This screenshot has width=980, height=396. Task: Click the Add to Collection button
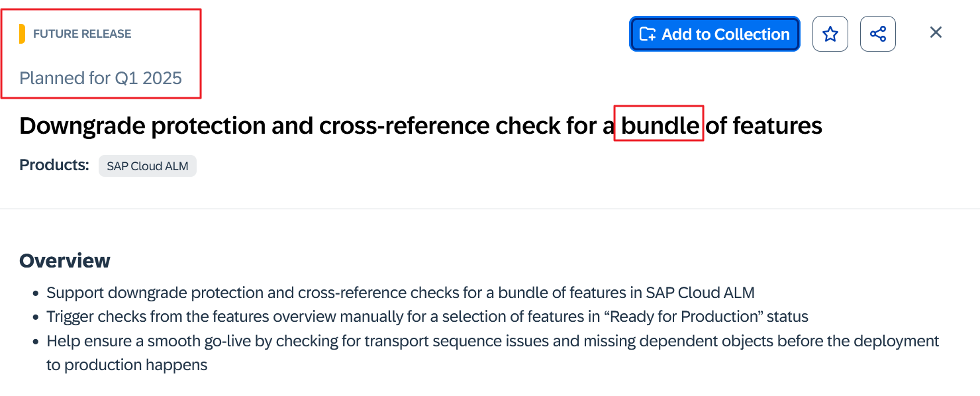(714, 34)
